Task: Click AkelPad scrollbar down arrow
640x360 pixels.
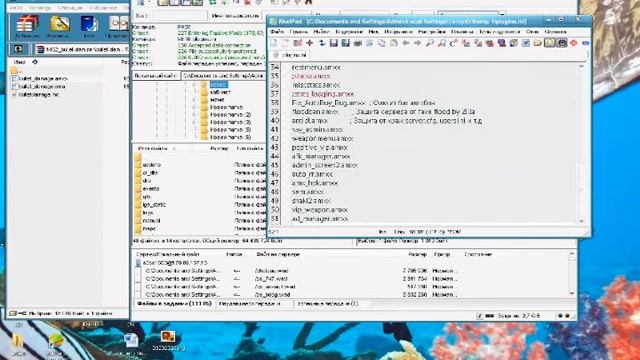Action: tap(582, 221)
